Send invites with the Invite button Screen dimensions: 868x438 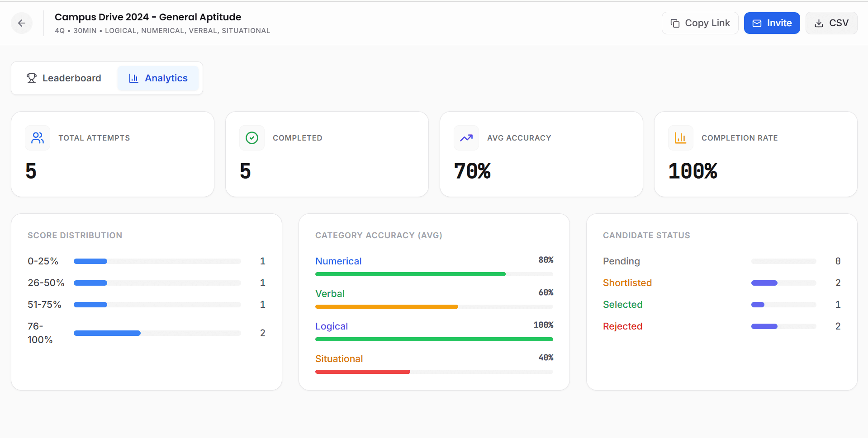pos(772,23)
